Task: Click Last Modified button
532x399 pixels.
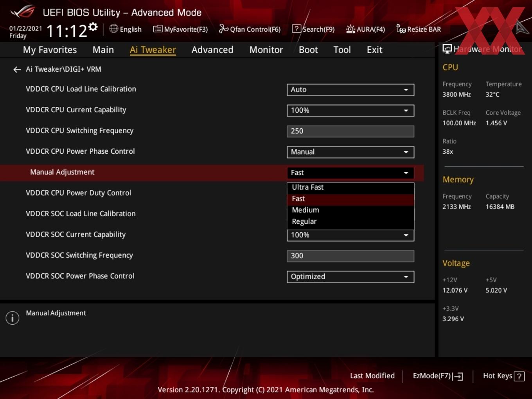Action: point(372,376)
